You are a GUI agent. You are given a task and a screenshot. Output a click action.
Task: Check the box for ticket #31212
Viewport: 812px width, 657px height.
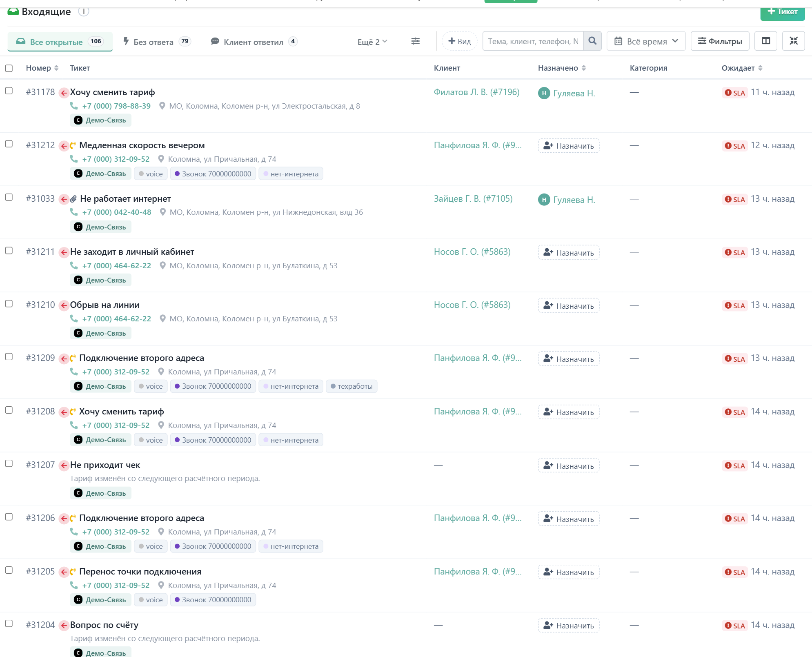9,144
